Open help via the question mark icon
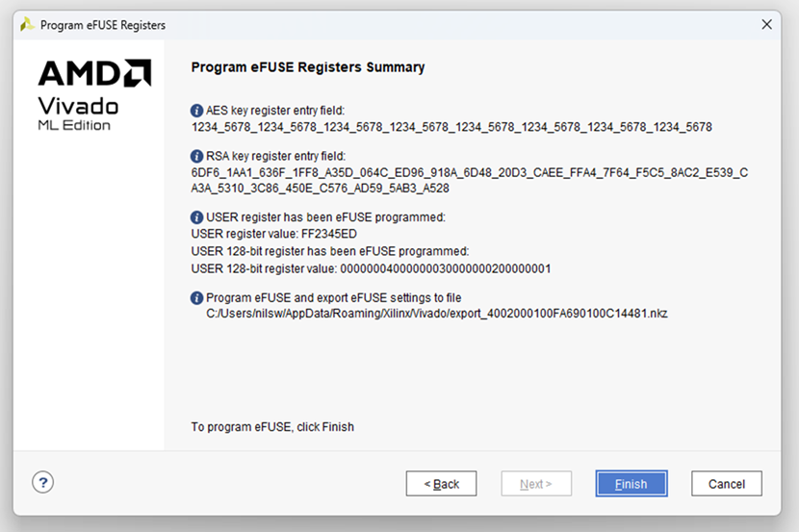This screenshot has height=532, width=799. [x=42, y=483]
